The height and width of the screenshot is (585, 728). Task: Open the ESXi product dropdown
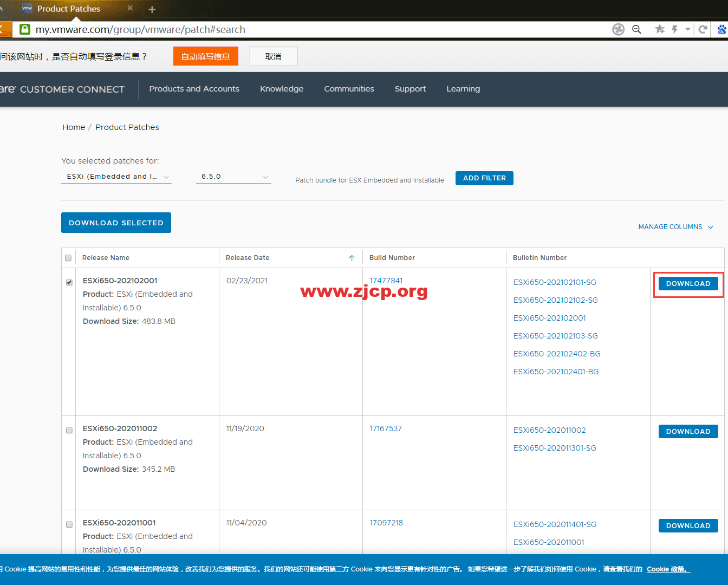[x=116, y=177]
